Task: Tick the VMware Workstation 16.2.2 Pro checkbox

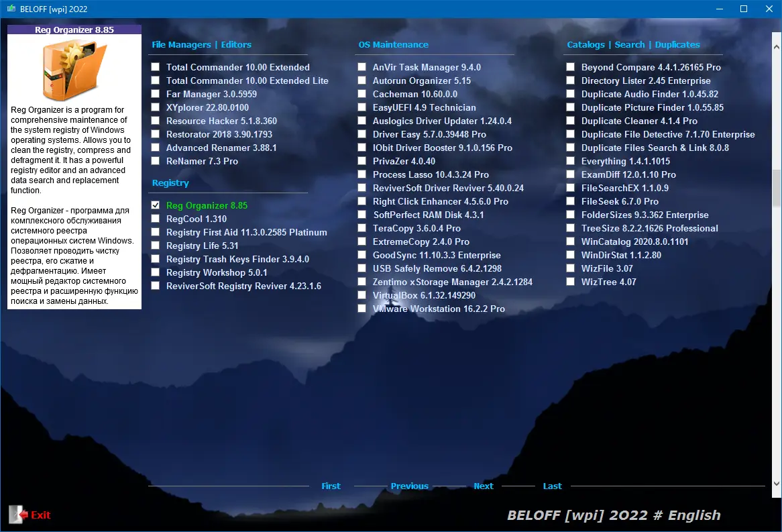Action: (x=362, y=309)
